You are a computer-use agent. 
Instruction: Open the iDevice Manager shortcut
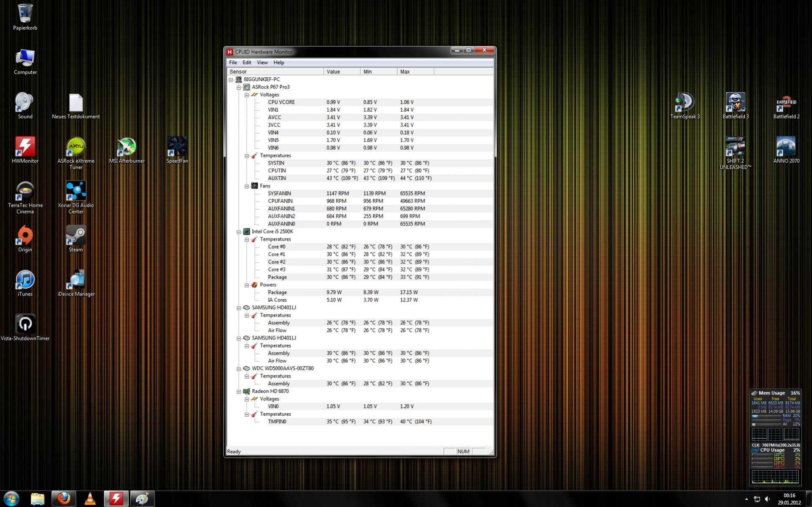point(76,283)
